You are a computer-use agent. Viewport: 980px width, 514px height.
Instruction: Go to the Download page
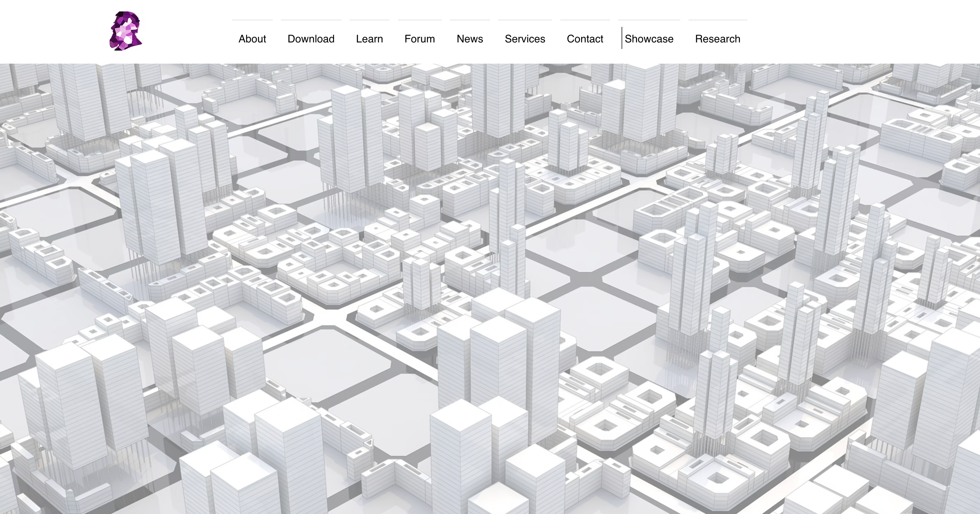click(311, 39)
